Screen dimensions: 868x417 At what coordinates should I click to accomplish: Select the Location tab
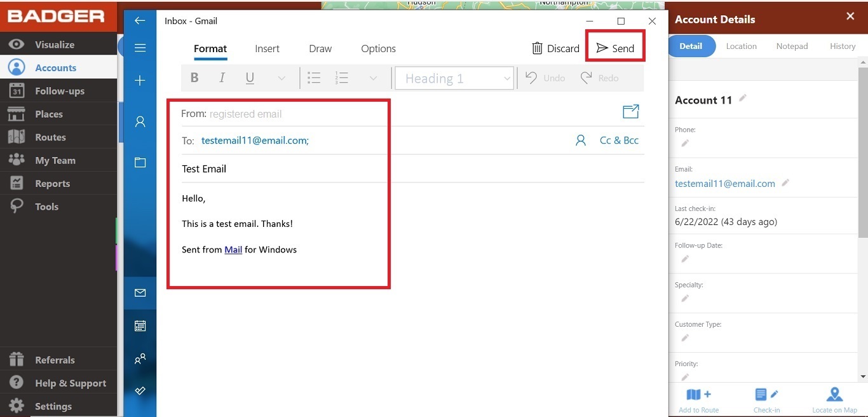tap(742, 46)
